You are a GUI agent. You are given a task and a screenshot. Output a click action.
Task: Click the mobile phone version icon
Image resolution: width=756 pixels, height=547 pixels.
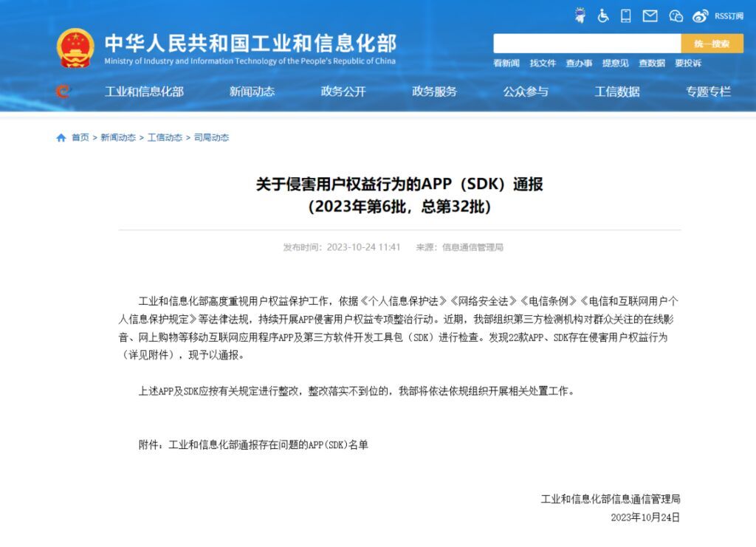point(626,16)
